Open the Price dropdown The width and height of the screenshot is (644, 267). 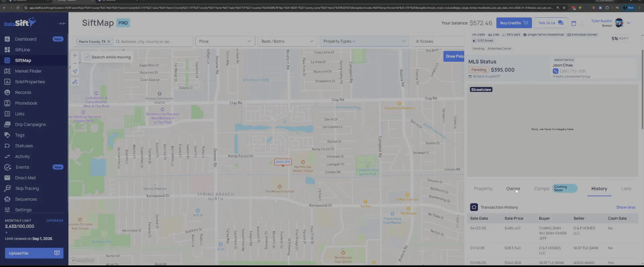click(x=225, y=41)
